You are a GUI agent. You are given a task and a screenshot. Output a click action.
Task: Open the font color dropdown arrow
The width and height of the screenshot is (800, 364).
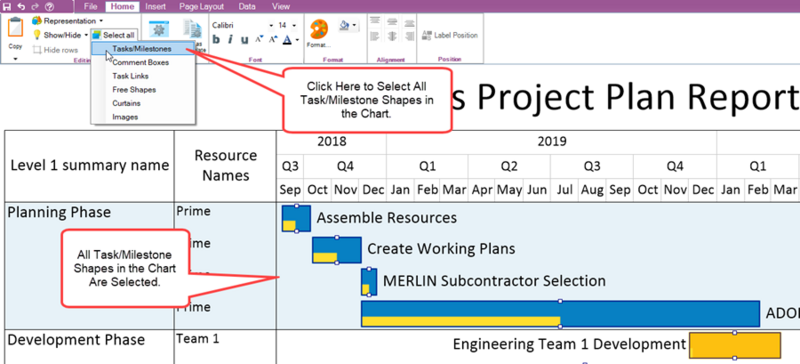pyautogui.click(x=296, y=40)
